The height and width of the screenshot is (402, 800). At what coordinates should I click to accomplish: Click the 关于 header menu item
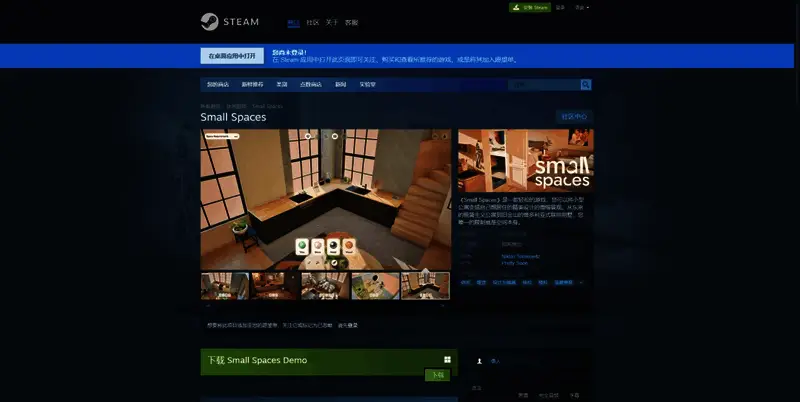click(x=331, y=22)
